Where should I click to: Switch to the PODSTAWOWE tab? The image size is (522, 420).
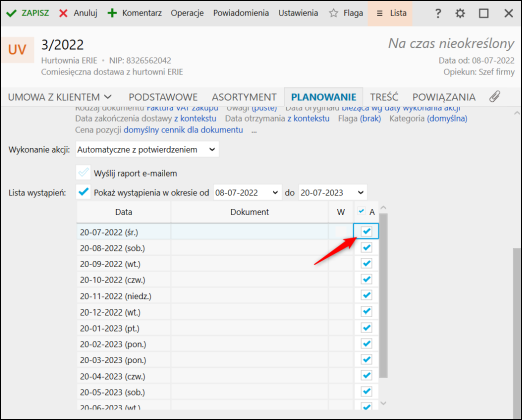[163, 97]
